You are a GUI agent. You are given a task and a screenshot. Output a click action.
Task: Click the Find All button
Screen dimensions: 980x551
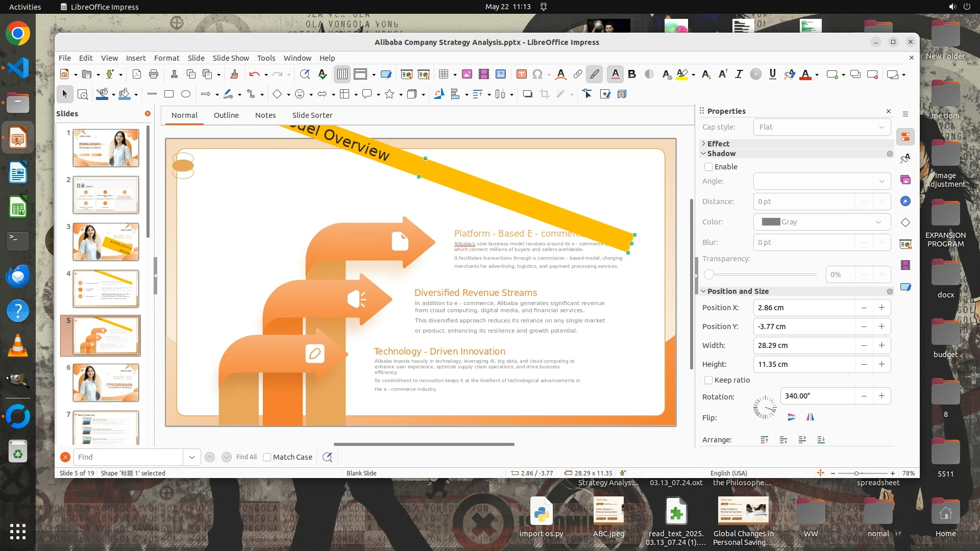(x=247, y=457)
